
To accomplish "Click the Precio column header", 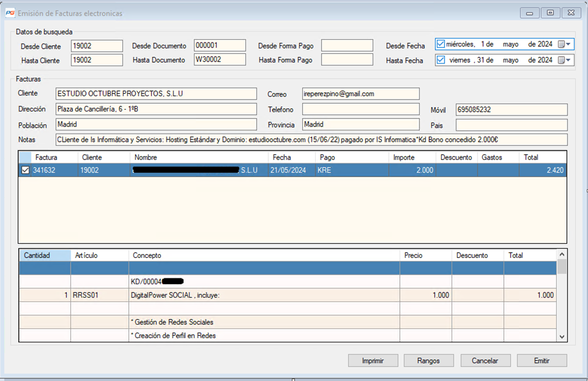I will click(x=426, y=255).
